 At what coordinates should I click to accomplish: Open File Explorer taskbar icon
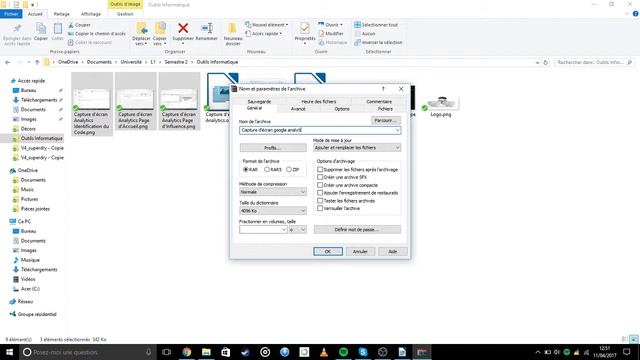(206, 352)
